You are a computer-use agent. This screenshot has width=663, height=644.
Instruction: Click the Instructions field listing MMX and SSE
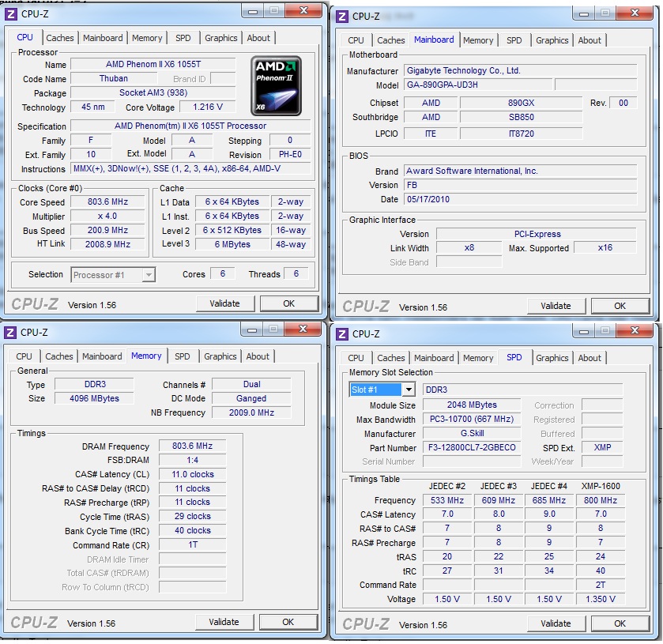(x=190, y=169)
